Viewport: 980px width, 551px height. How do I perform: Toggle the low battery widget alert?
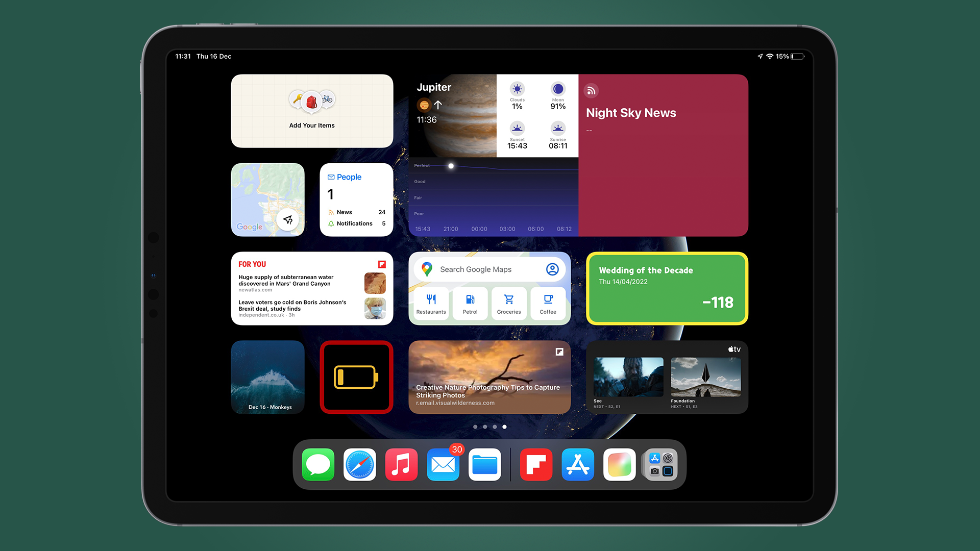[x=357, y=377]
